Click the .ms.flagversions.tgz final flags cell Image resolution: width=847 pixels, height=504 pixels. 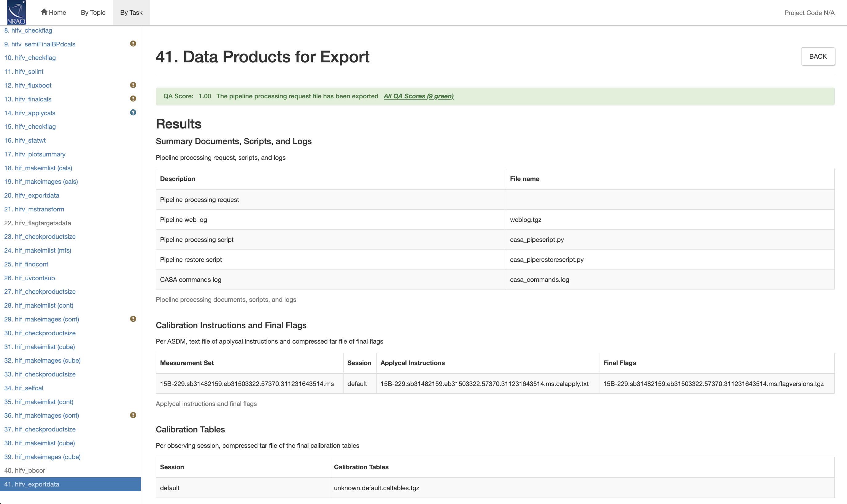717,384
